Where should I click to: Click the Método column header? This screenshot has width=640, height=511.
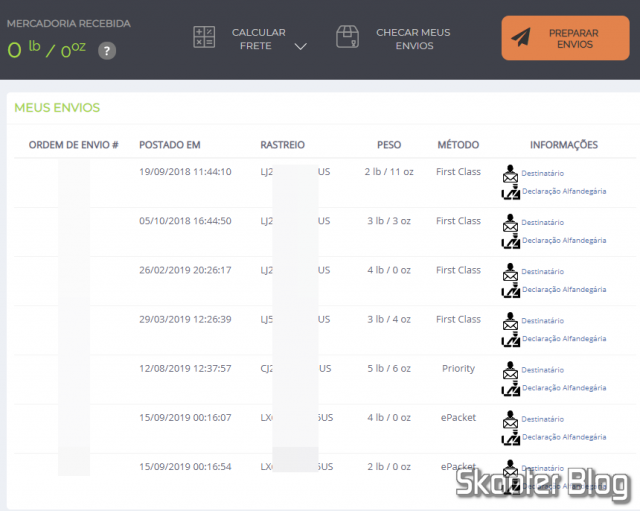[x=458, y=145]
